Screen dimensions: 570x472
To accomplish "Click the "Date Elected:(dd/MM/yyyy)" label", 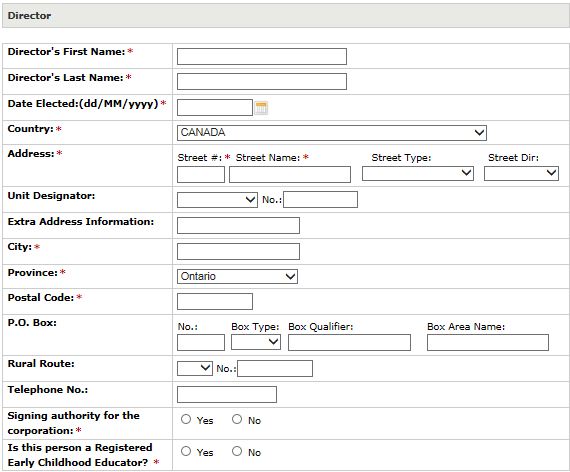I will (x=83, y=104).
